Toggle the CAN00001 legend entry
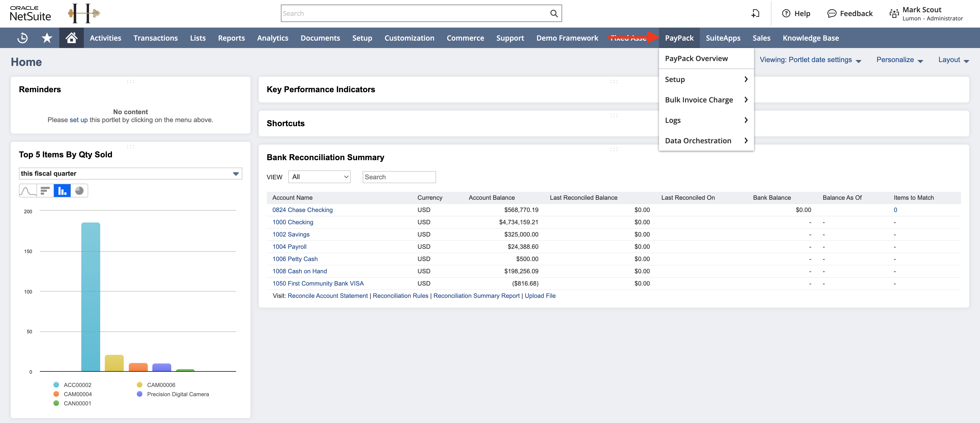 click(x=72, y=403)
